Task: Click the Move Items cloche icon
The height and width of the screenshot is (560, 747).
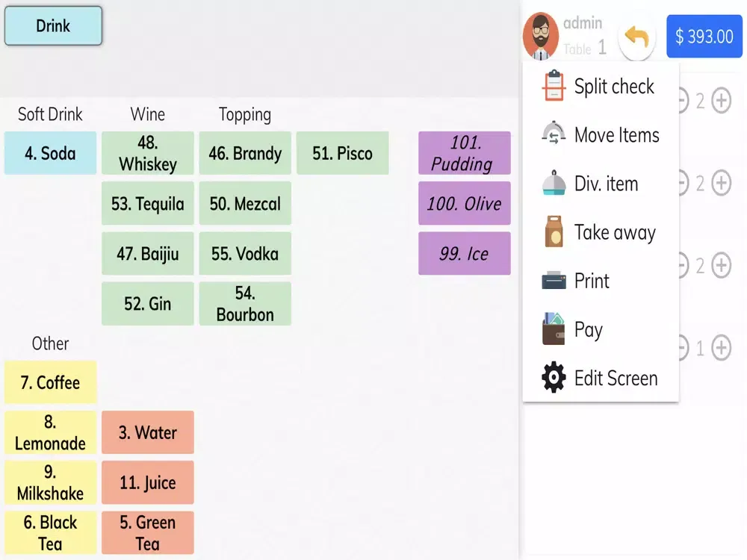Action: pyautogui.click(x=554, y=135)
